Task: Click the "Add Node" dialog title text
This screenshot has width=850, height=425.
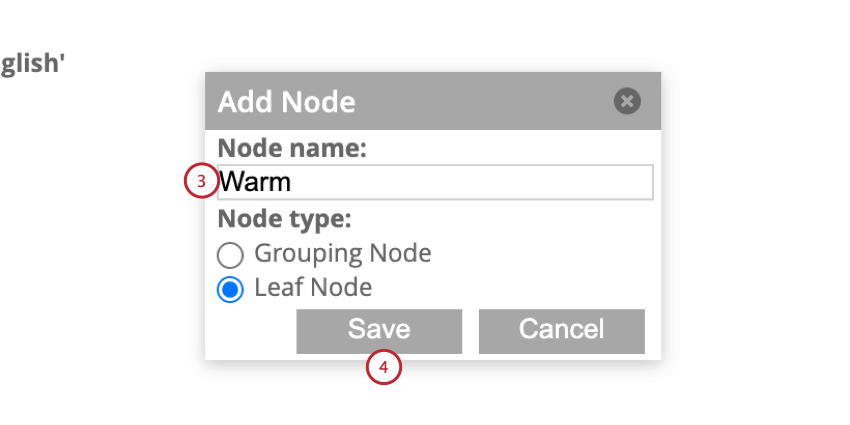Action: pos(286,102)
